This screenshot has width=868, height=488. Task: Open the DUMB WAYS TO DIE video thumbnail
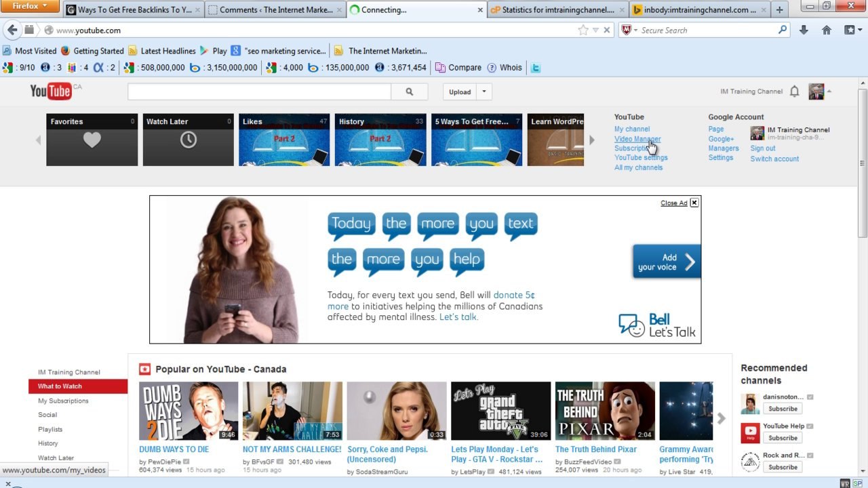189,411
